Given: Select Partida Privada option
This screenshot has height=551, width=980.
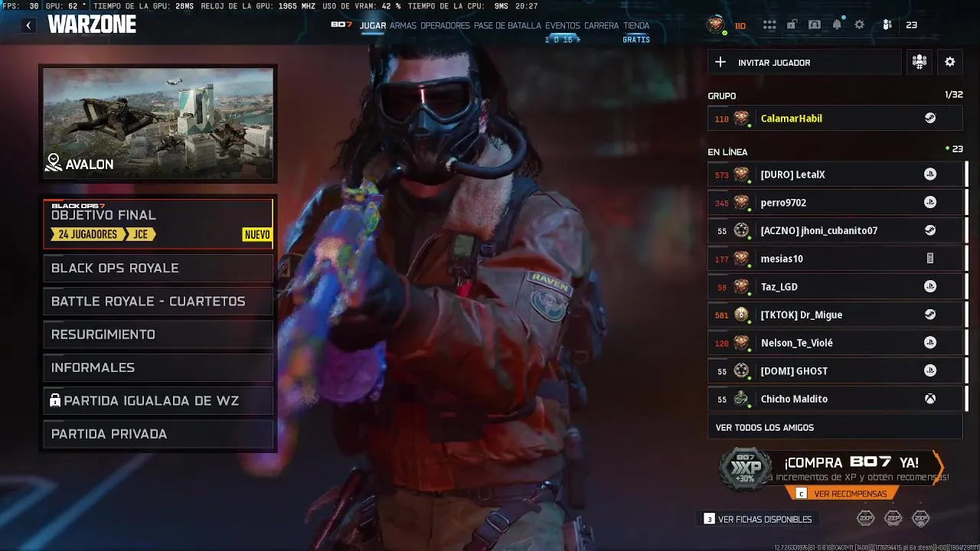Looking at the screenshot, I should [158, 434].
